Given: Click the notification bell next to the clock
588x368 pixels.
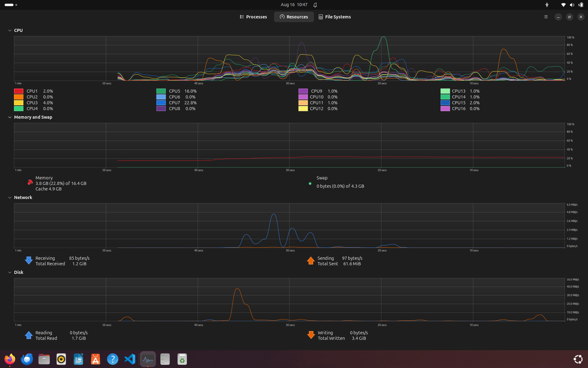Looking at the screenshot, I should click(315, 5).
